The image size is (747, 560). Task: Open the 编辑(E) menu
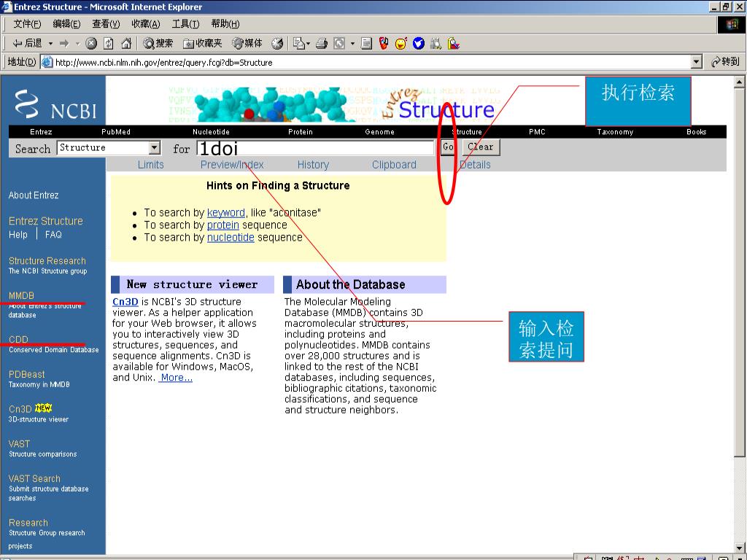66,24
